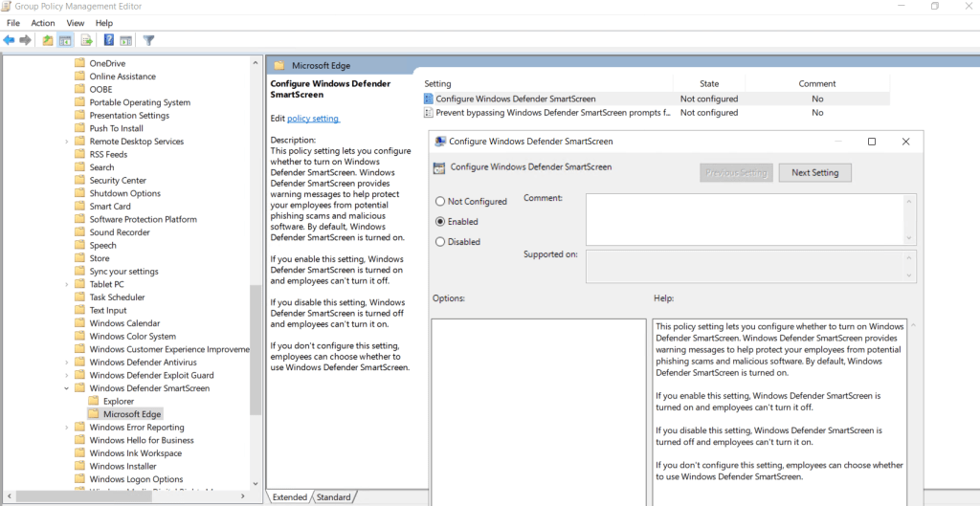Select the Enabled radio button

coord(440,222)
